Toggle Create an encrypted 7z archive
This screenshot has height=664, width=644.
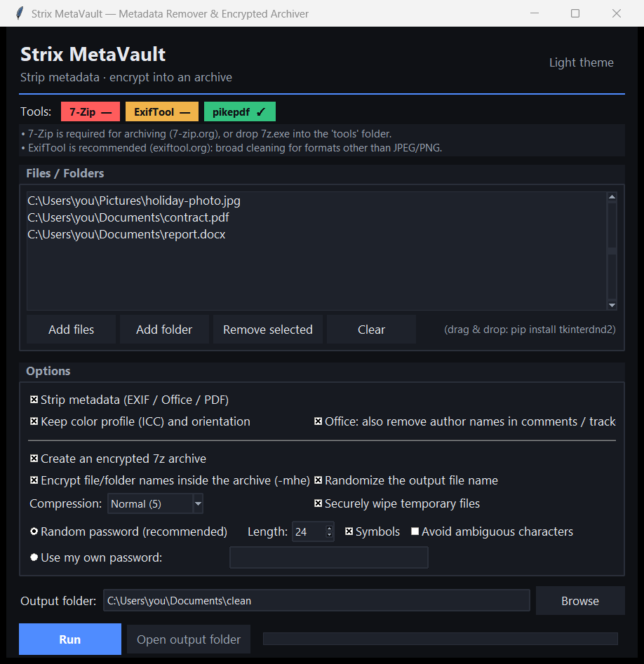pyautogui.click(x=34, y=459)
